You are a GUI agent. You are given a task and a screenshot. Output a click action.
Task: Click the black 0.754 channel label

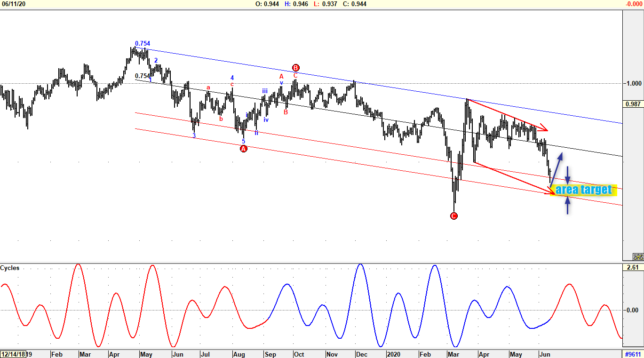pos(143,76)
